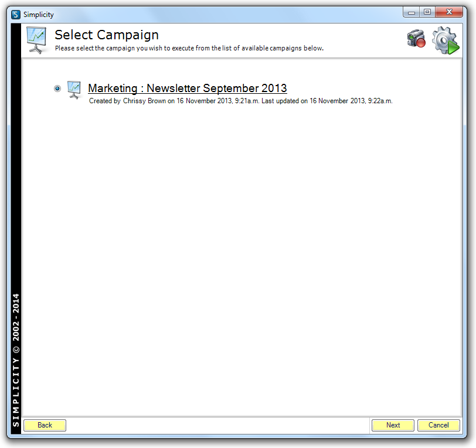
Task: Close the Simplicity window
Action: click(449, 12)
